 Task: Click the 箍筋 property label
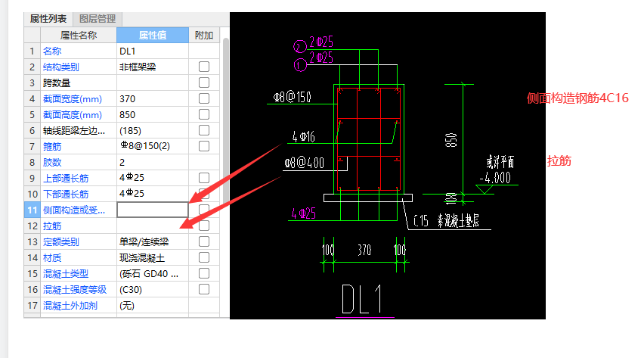(52, 147)
